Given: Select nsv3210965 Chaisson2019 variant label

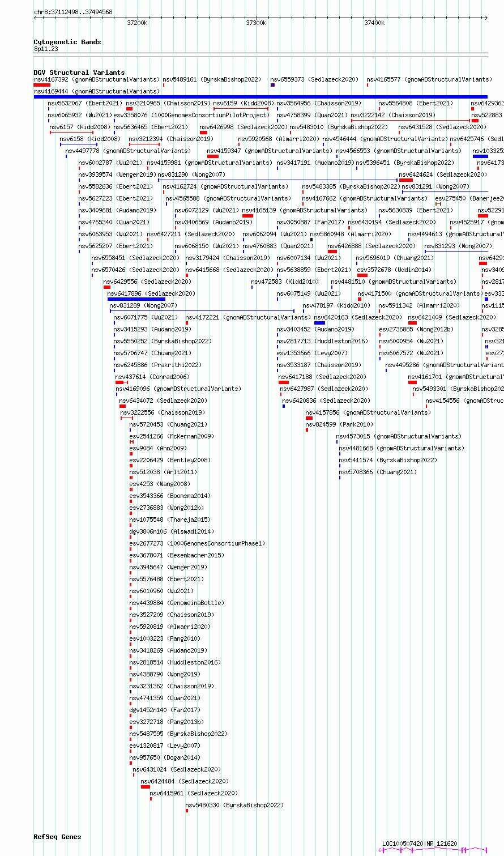Looking at the screenshot, I should pos(168,103).
